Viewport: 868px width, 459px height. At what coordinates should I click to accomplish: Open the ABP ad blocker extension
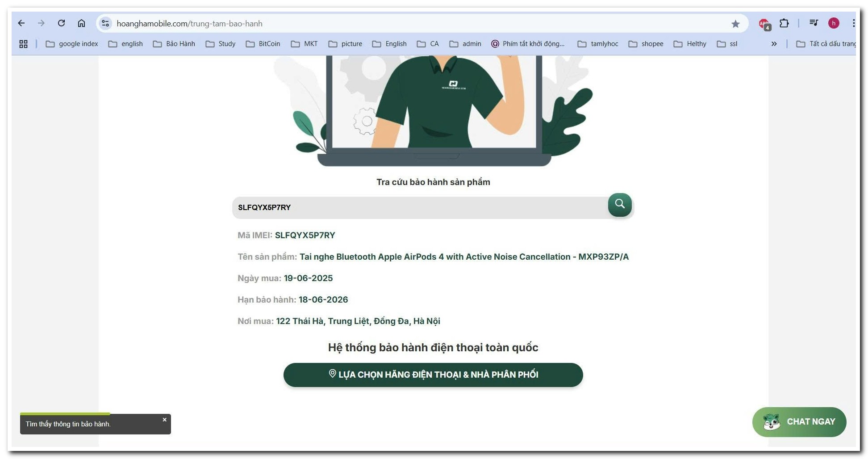tap(764, 24)
